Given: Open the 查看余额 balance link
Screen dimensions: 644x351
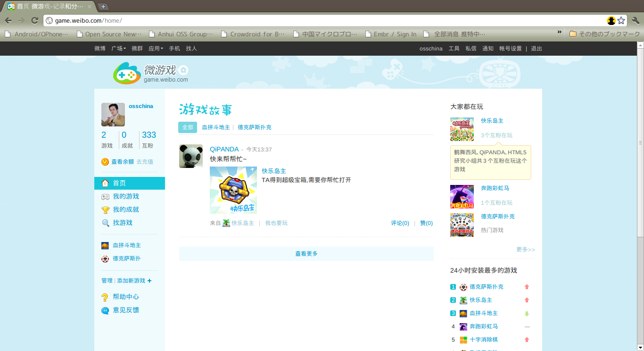Looking at the screenshot, I should [123, 162].
